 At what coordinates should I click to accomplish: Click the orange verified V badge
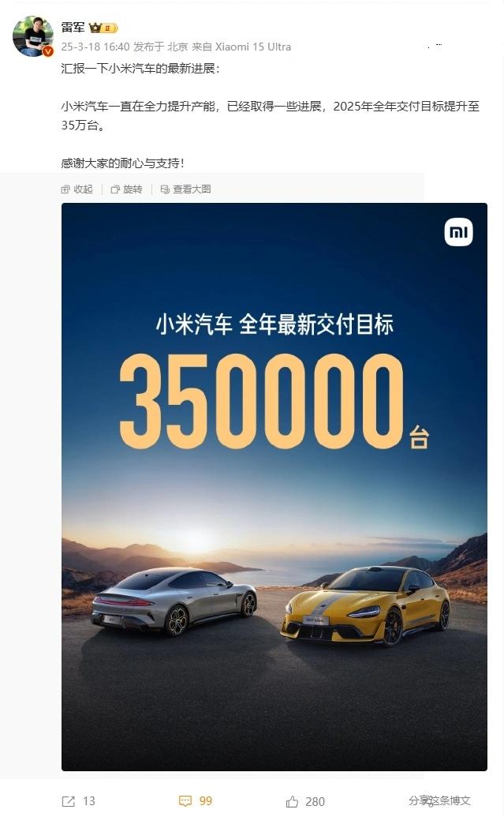(48, 51)
